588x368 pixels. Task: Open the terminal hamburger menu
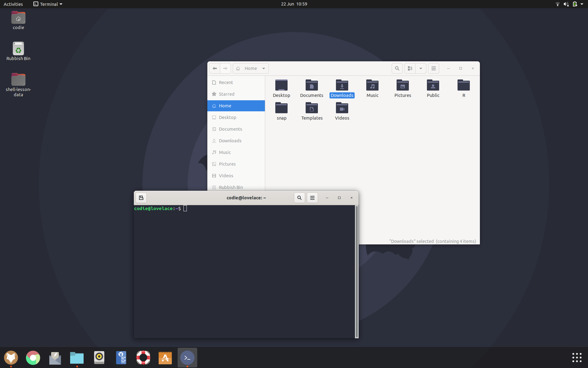(x=312, y=198)
